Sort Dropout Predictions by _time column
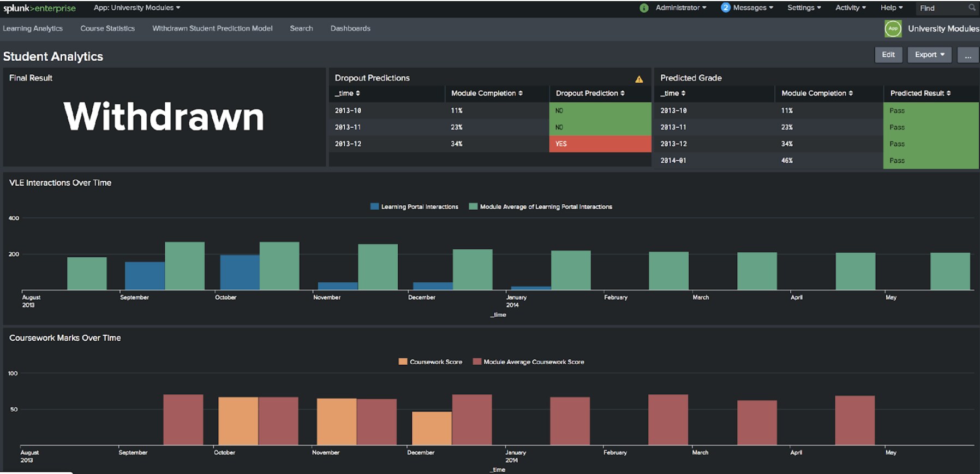Image resolution: width=980 pixels, height=474 pixels. coord(347,93)
